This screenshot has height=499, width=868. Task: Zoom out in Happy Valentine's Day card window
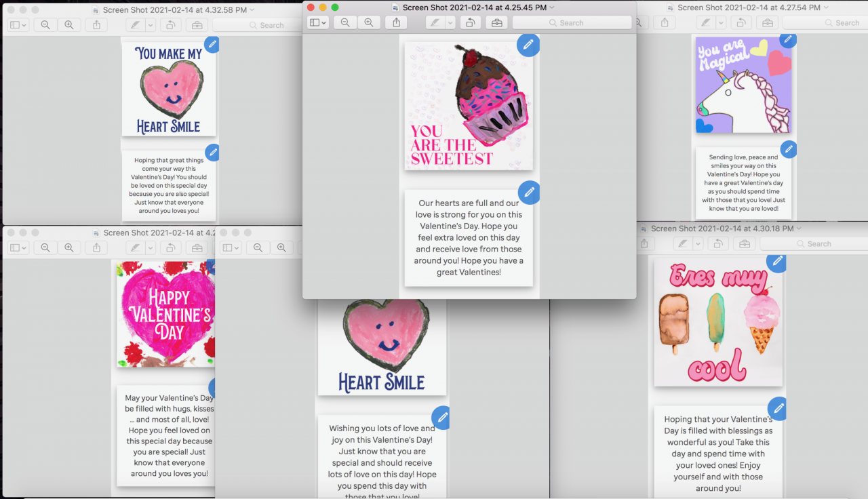point(45,247)
